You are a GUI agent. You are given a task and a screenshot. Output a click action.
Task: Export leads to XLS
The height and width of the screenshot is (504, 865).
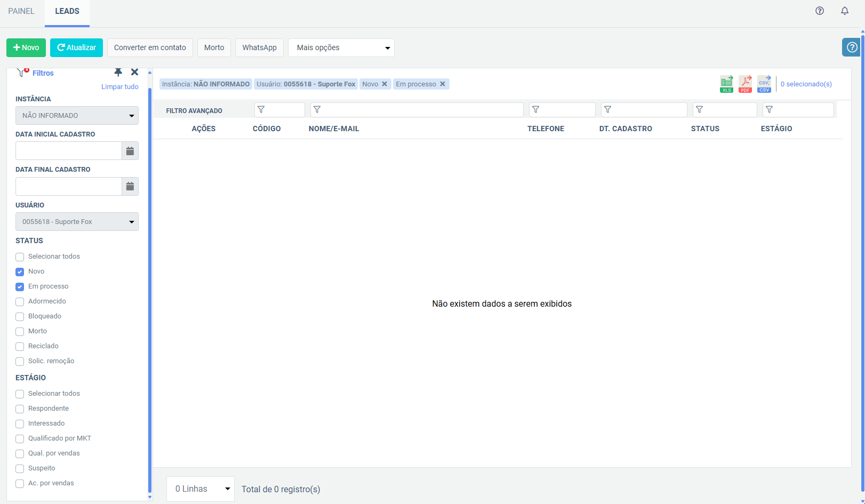pos(727,84)
